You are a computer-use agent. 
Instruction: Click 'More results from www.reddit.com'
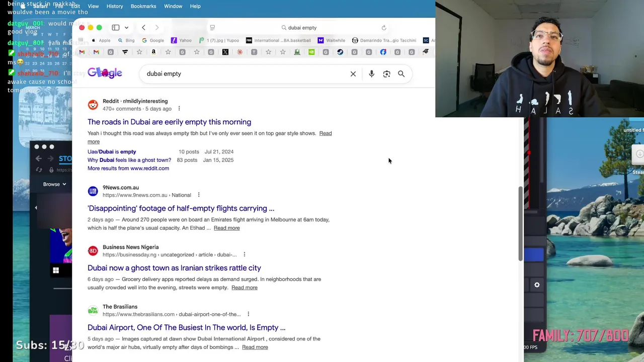point(128,168)
